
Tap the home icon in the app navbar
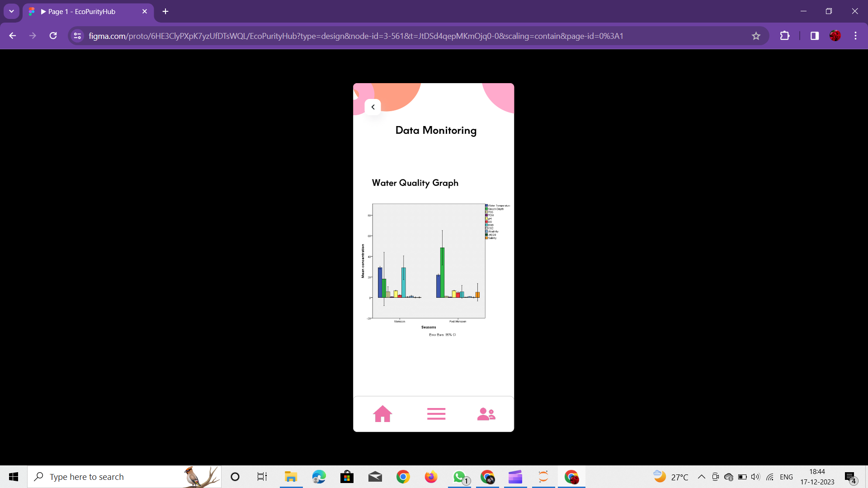coord(382,413)
